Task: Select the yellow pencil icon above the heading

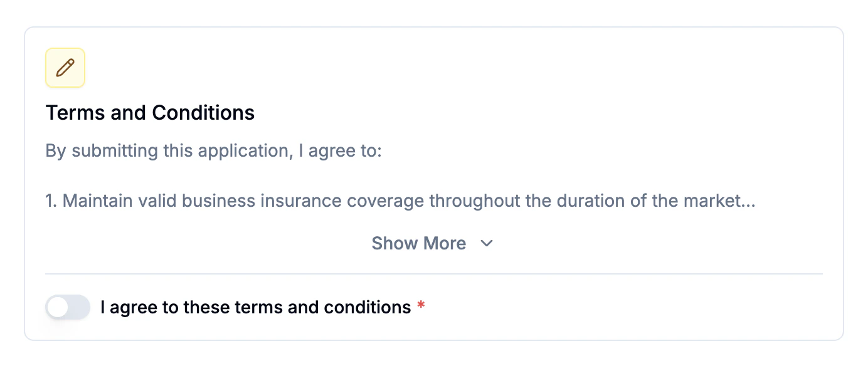Action: tap(65, 67)
